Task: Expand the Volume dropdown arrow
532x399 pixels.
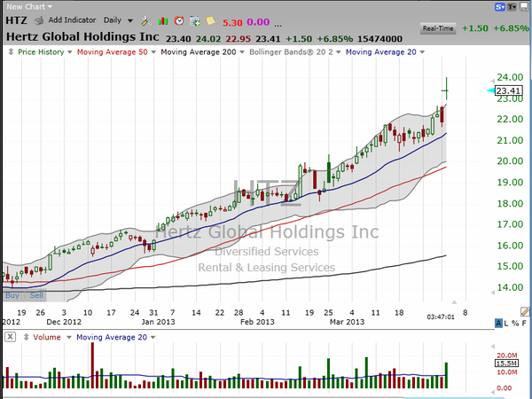Action: (69, 338)
